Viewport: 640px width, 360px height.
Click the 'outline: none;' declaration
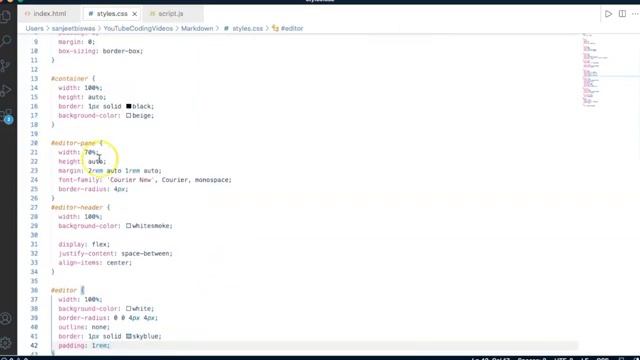[84, 327]
